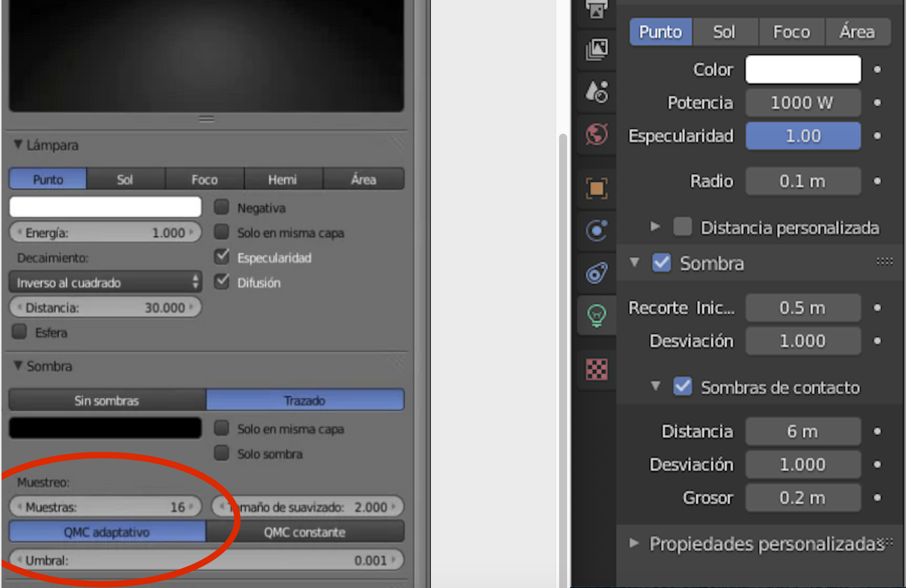
Task: Select the Trazado shadow button
Action: [x=305, y=401]
